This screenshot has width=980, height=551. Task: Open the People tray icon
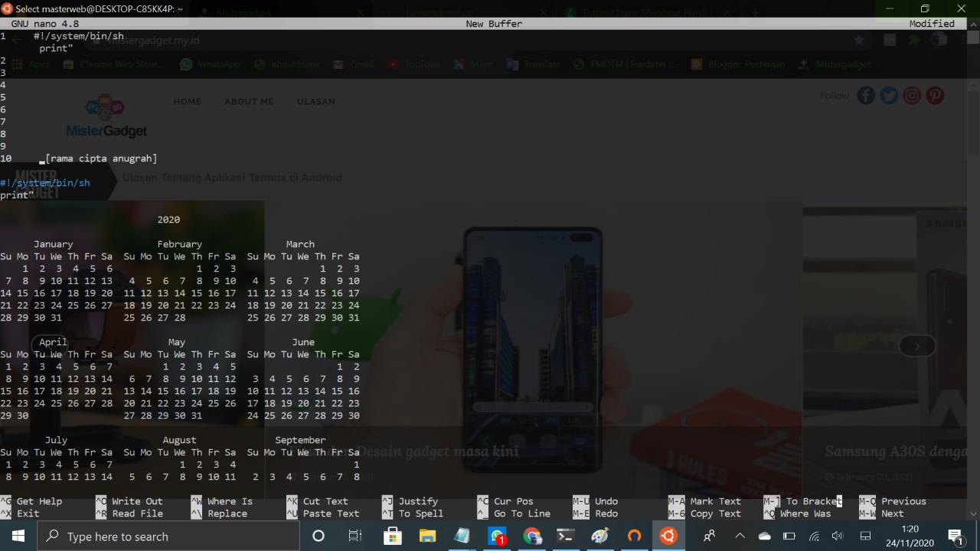(711, 536)
